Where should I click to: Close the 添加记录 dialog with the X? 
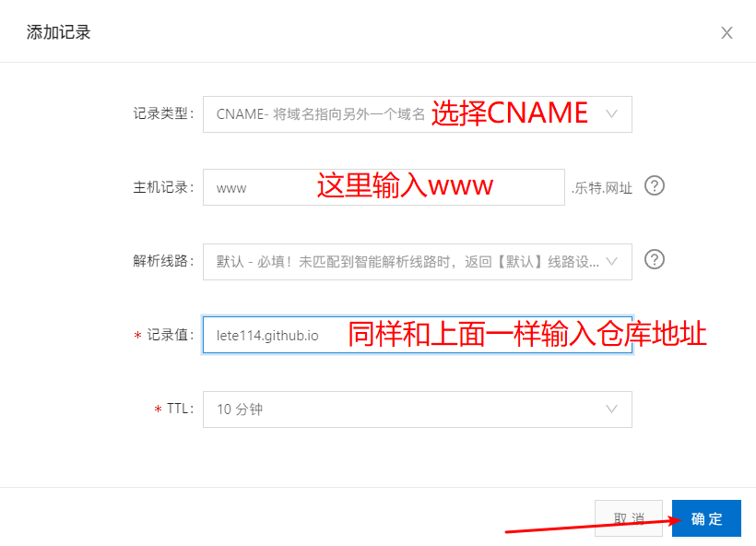(726, 33)
